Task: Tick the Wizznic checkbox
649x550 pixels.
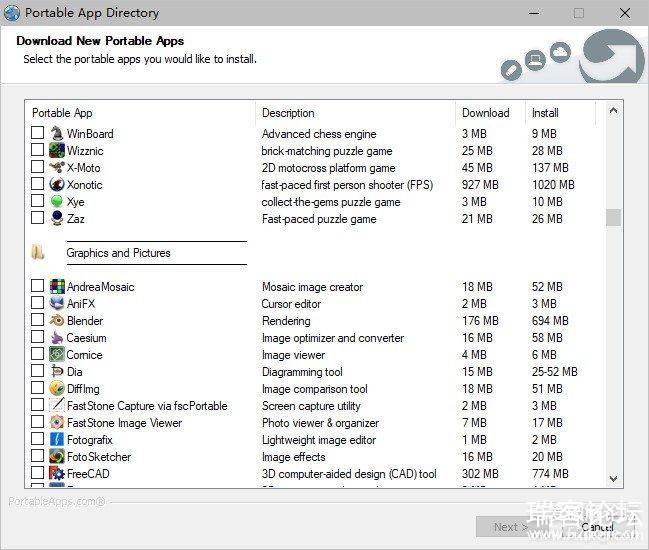Action: point(37,149)
